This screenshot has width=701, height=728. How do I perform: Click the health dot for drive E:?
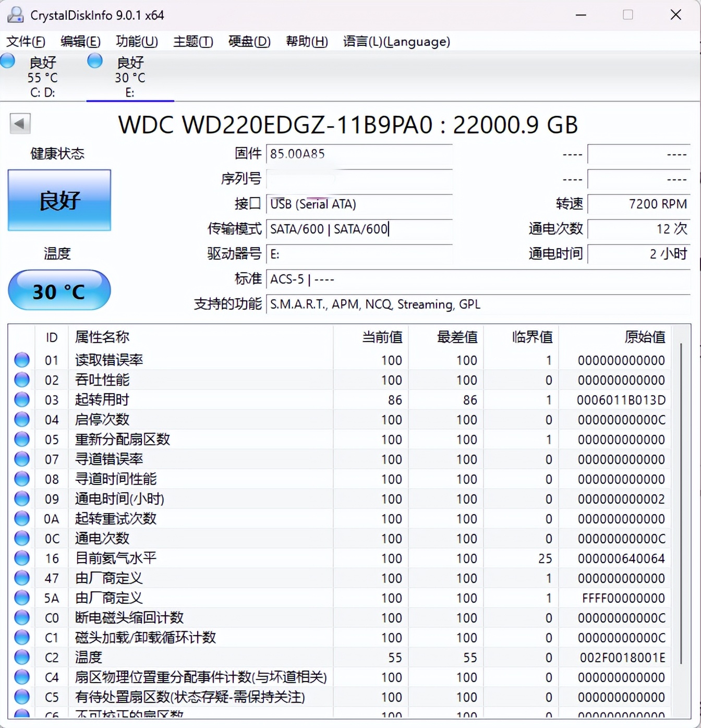(x=94, y=61)
